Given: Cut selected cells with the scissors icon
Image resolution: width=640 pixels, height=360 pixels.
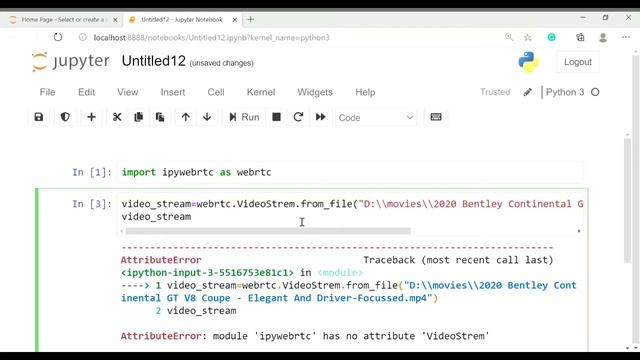Looking at the screenshot, I should tap(117, 117).
